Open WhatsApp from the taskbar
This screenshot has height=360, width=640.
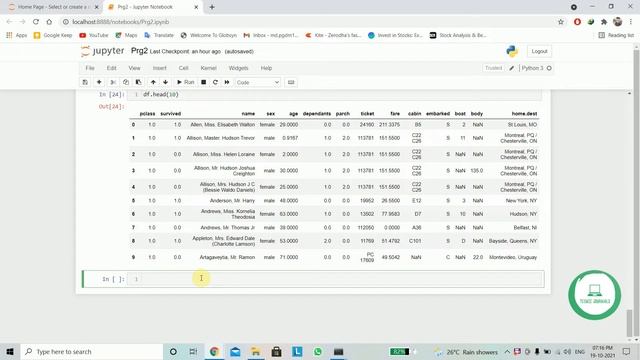[318, 351]
